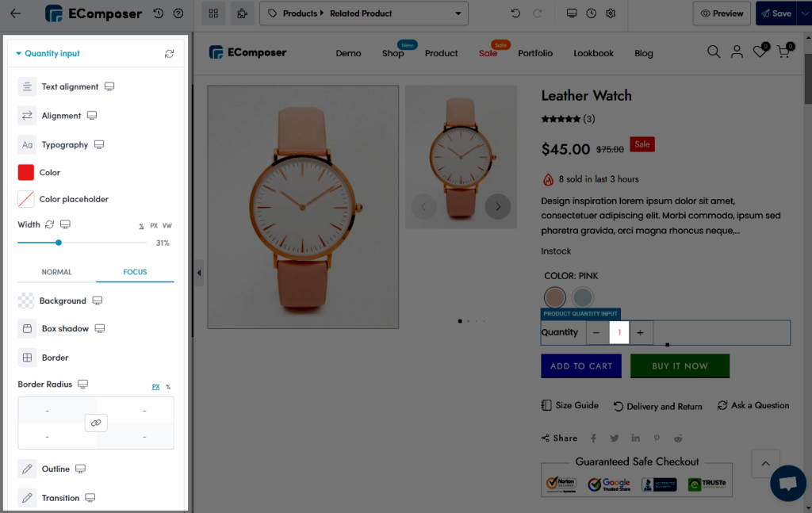The image size is (812, 513).
Task: Reset the Width value icon
Action: (49, 224)
